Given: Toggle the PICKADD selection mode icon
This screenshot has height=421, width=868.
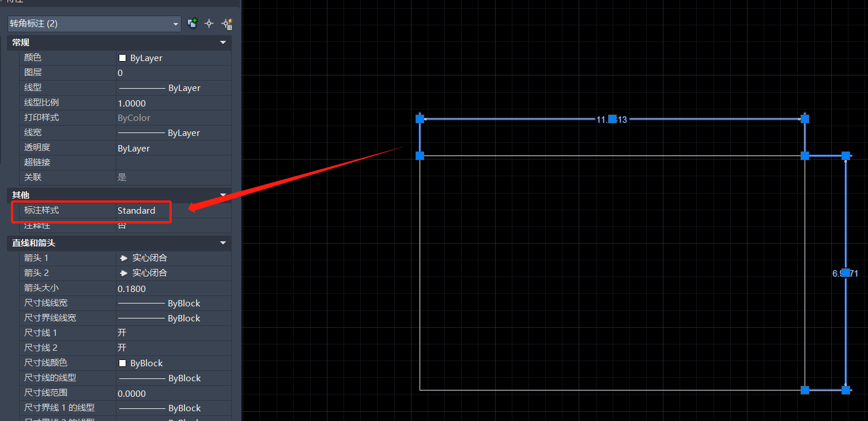Looking at the screenshot, I should coord(193,24).
